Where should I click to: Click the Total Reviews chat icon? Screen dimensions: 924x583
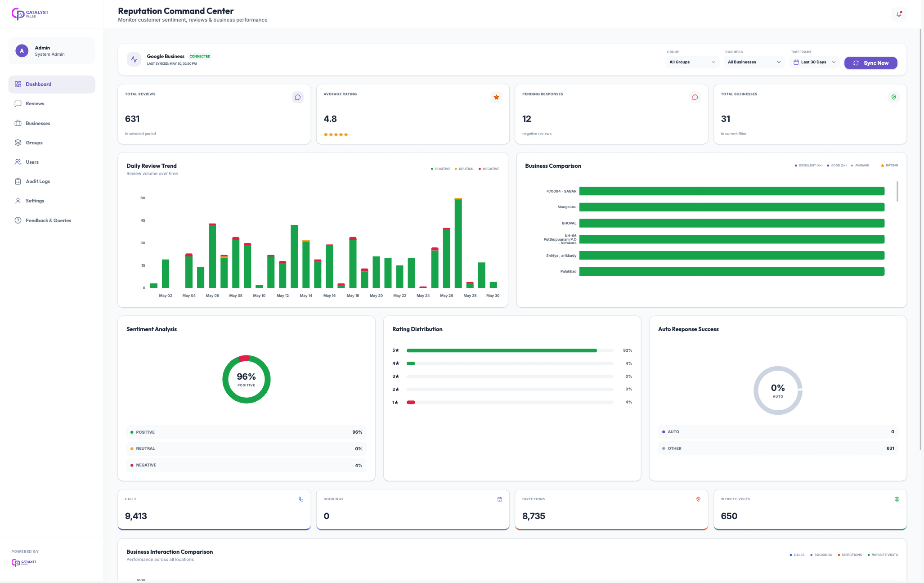[x=298, y=97]
